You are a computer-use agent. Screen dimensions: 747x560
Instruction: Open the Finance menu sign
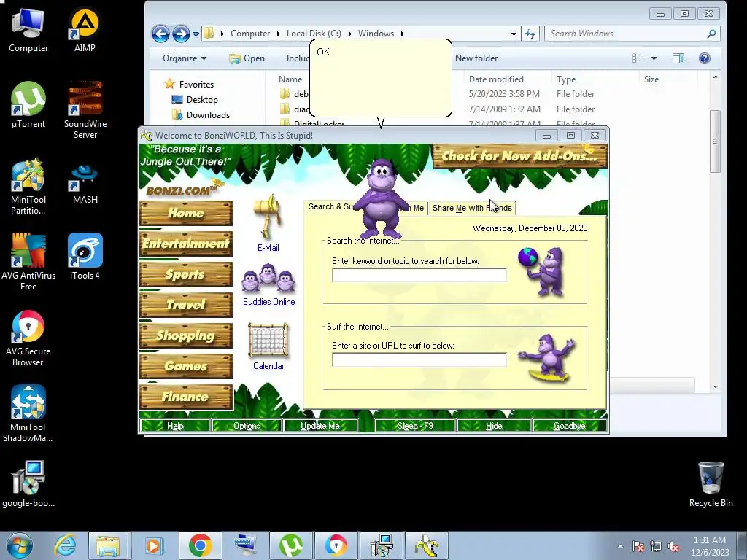pos(186,397)
